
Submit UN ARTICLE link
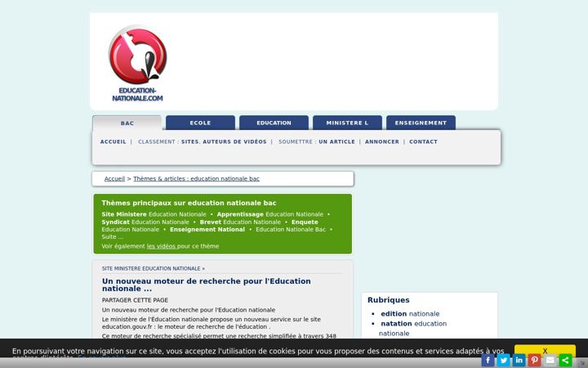pyautogui.click(x=336, y=141)
